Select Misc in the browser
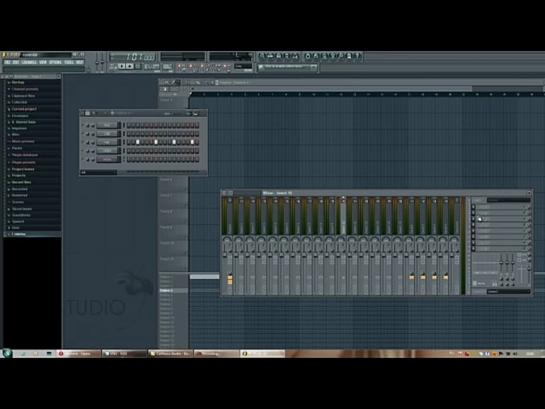Image resolution: width=545 pixels, height=409 pixels. coord(16,134)
